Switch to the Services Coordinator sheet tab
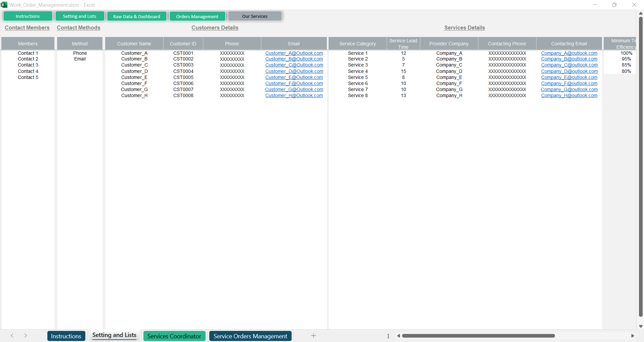644x342 pixels. (174, 336)
